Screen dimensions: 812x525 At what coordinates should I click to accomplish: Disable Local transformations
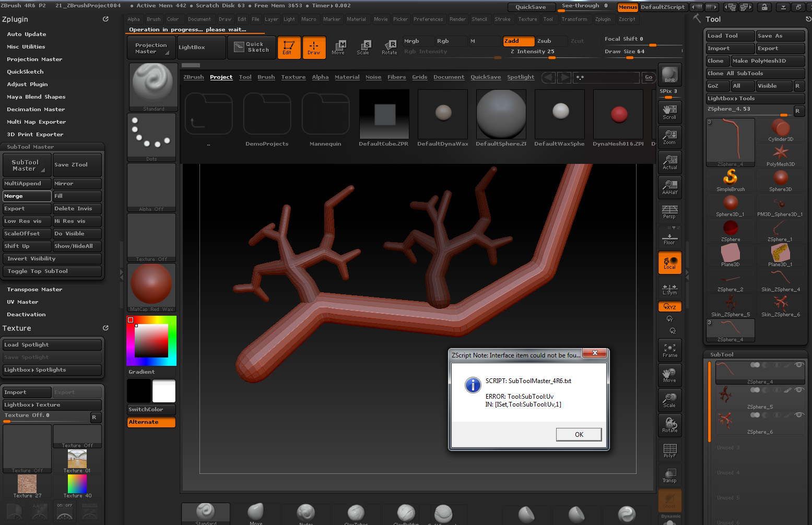pyautogui.click(x=669, y=262)
